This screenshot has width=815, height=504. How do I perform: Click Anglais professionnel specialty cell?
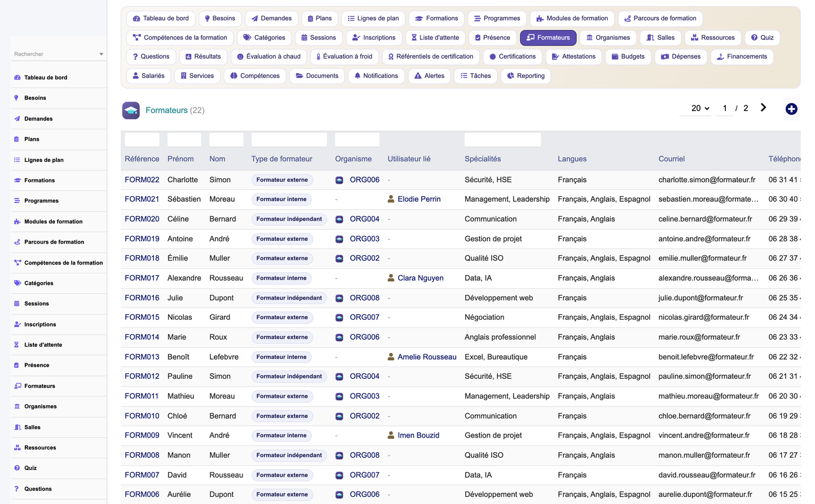point(500,337)
